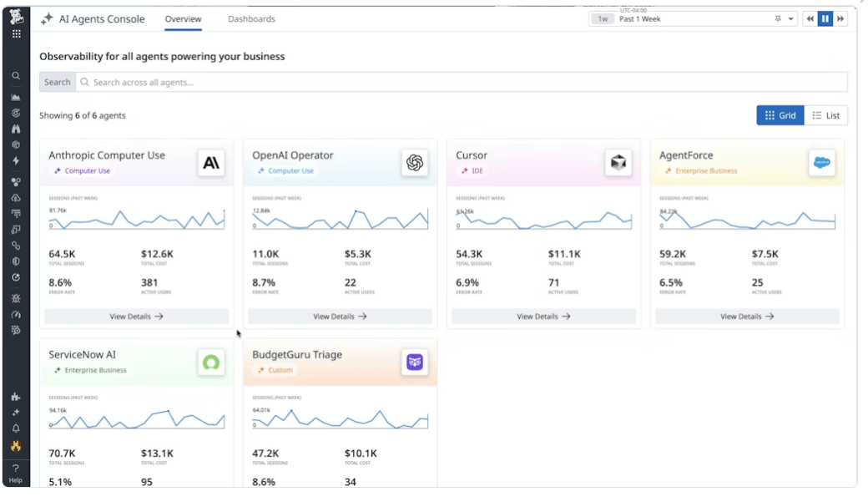
Task: Open the Dashboards tab in the header
Action: pos(251,19)
